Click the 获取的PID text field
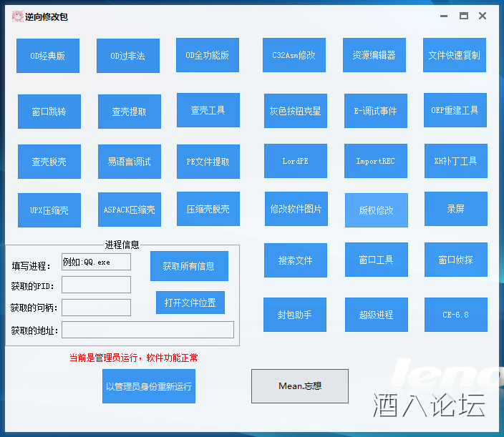 pos(96,285)
